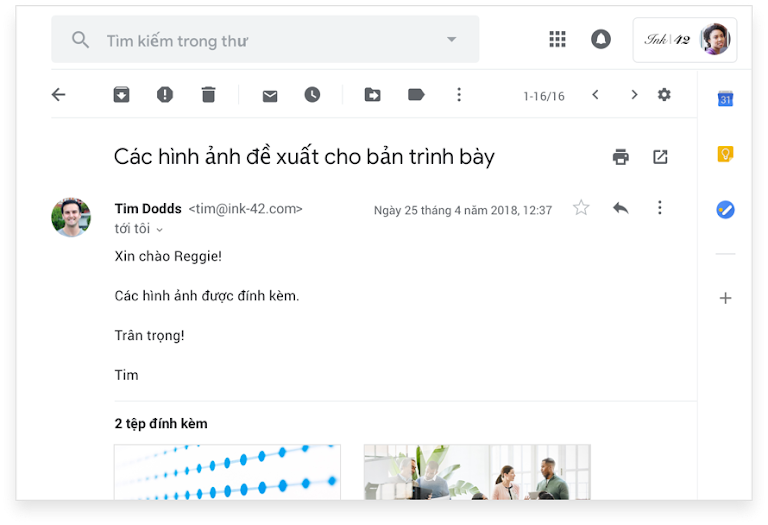Expand recipient details next to "tới tôi"

(x=160, y=230)
